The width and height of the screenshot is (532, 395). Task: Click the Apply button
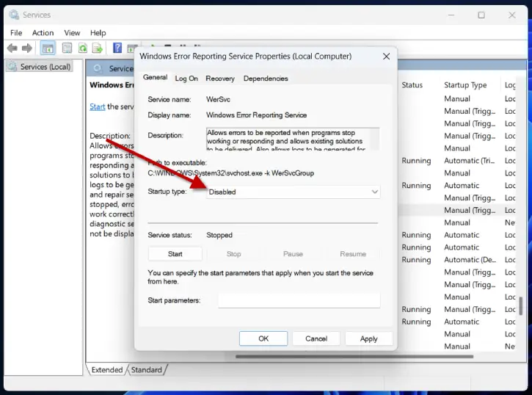(x=369, y=338)
